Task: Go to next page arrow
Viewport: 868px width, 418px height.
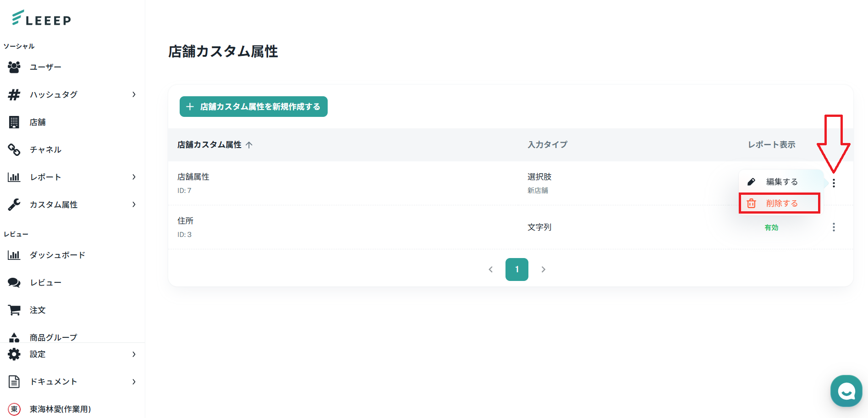Action: 543,269
